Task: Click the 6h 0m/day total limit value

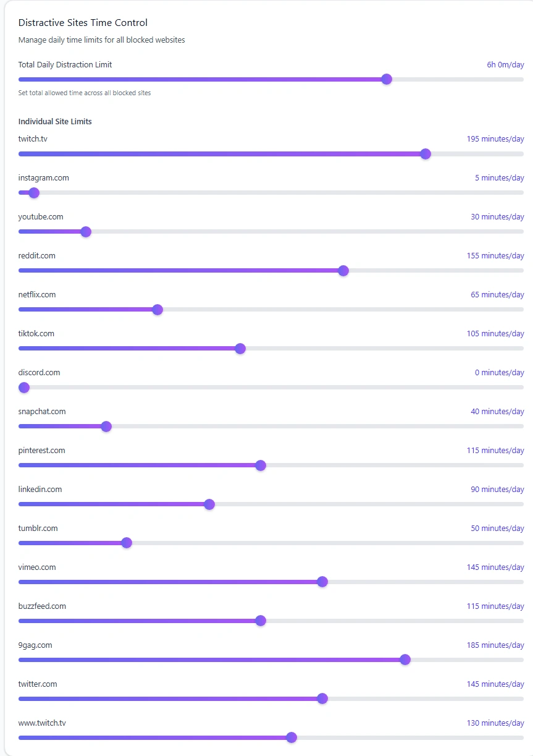Action: (505, 65)
